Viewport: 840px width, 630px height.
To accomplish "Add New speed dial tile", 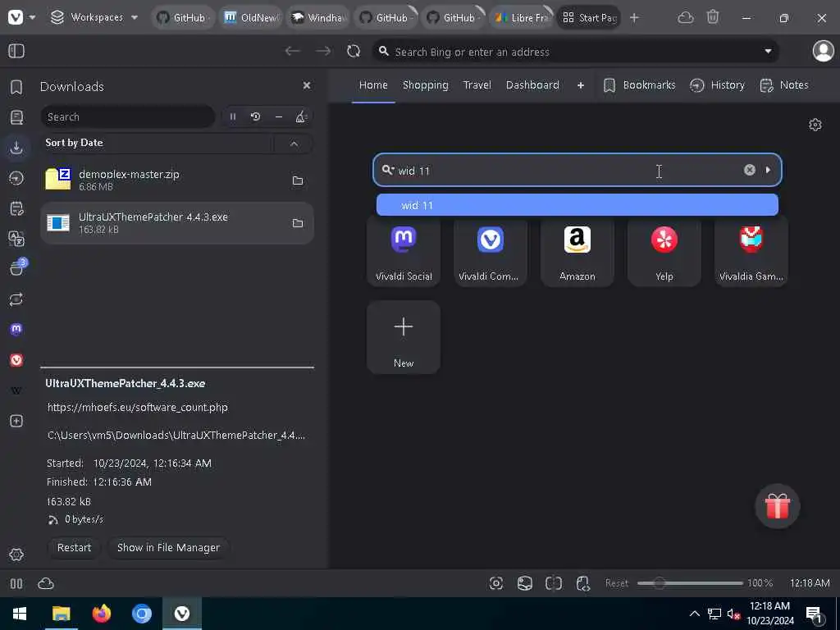I will 404,337.
